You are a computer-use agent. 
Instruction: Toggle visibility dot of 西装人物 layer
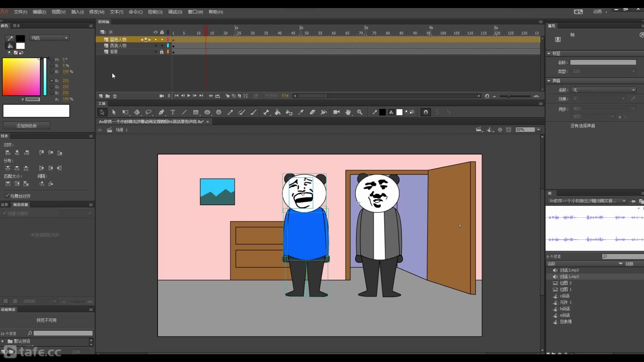coord(156,46)
